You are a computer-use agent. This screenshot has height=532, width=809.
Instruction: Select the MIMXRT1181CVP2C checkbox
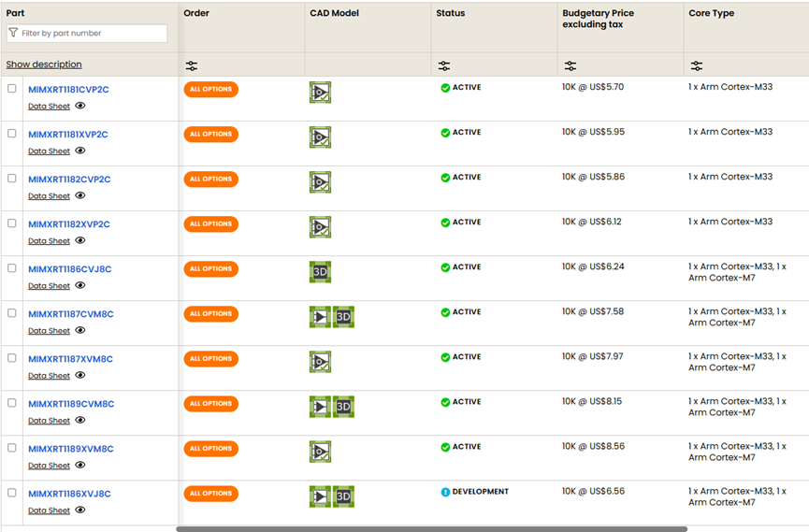click(12, 89)
